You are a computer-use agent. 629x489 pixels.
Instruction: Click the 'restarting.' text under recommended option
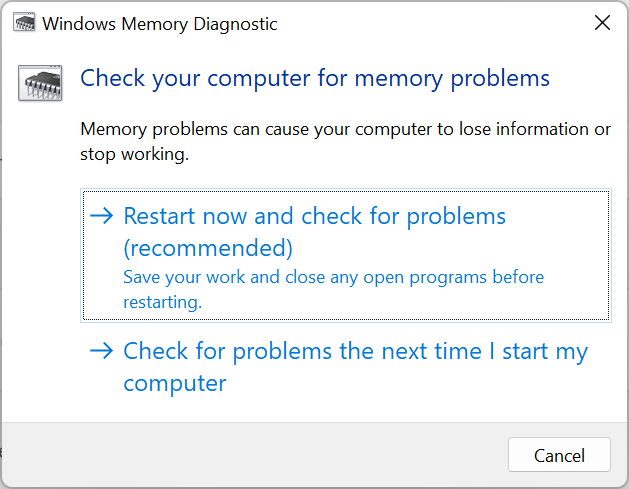pyautogui.click(x=162, y=301)
